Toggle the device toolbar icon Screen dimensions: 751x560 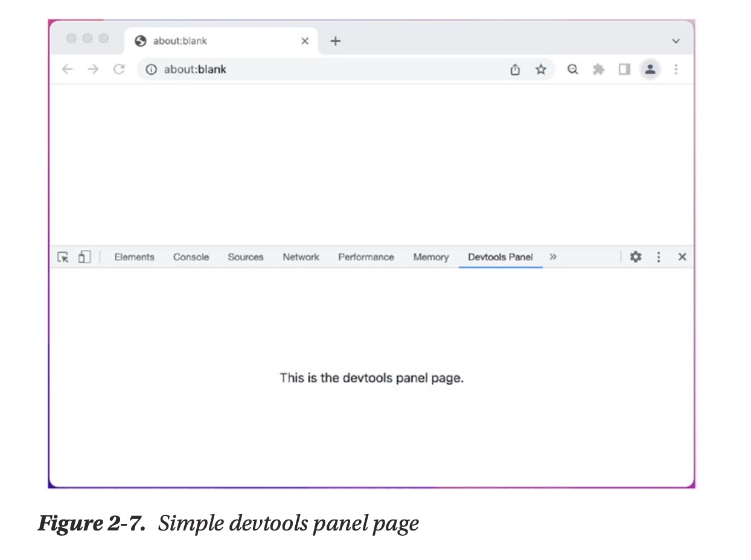pyautogui.click(x=84, y=257)
